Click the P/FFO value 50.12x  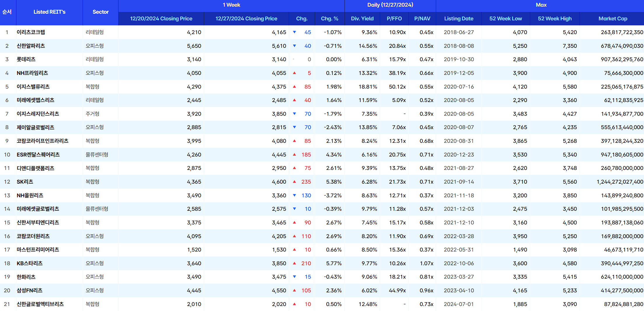coord(397,87)
